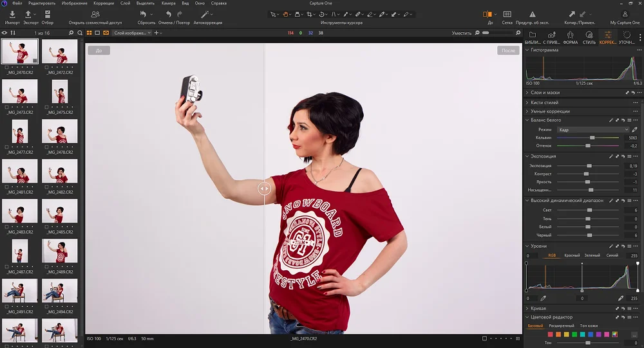Open the Коррекции menu

(104, 3)
